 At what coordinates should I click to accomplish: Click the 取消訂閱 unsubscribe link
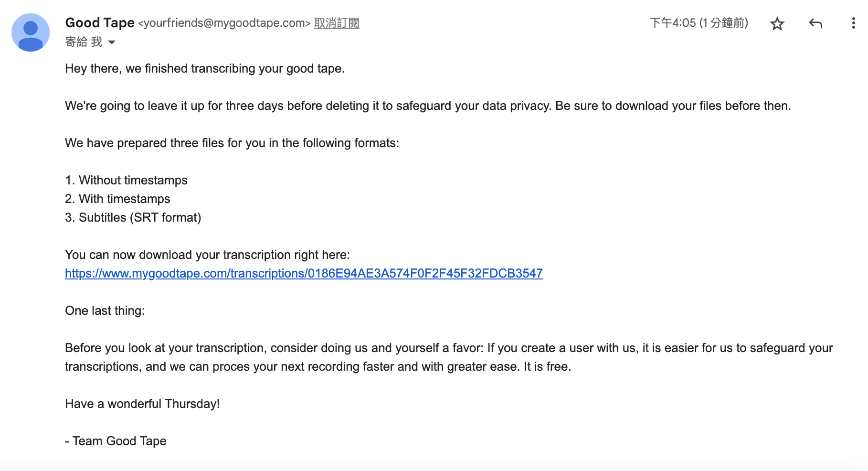pos(336,23)
